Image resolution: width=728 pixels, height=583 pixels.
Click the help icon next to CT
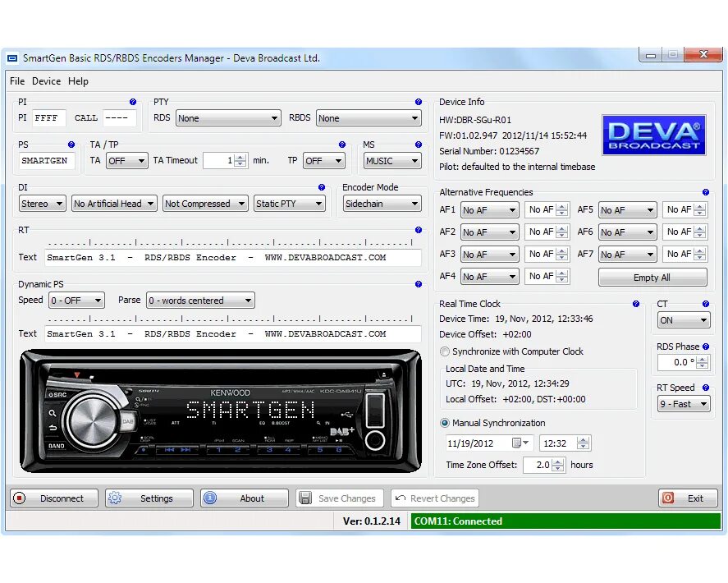(x=706, y=304)
